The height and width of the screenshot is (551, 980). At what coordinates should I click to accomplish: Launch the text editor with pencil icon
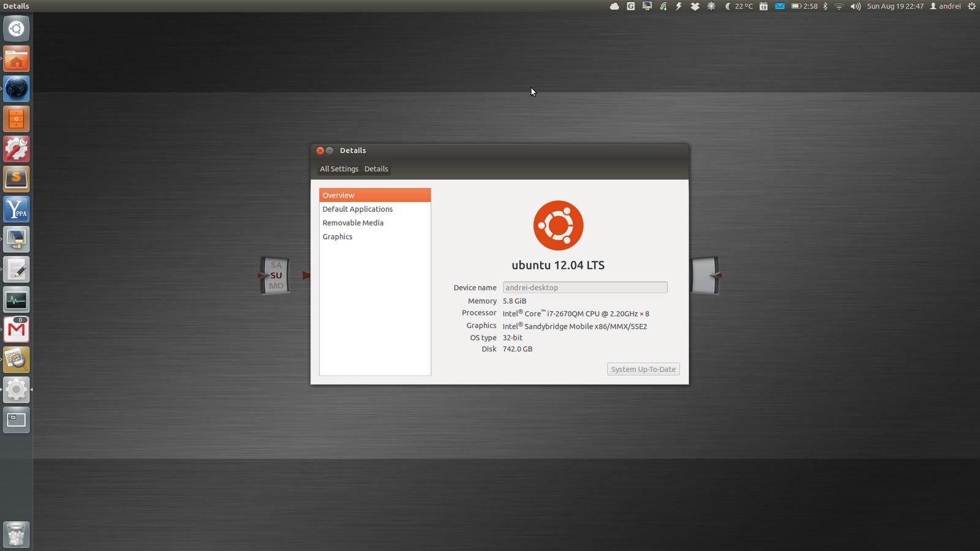click(17, 269)
